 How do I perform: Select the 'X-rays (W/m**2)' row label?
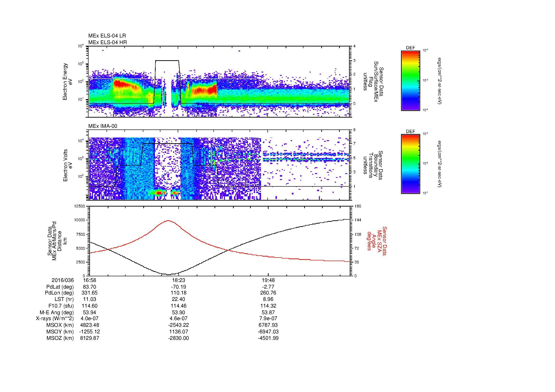55,318
